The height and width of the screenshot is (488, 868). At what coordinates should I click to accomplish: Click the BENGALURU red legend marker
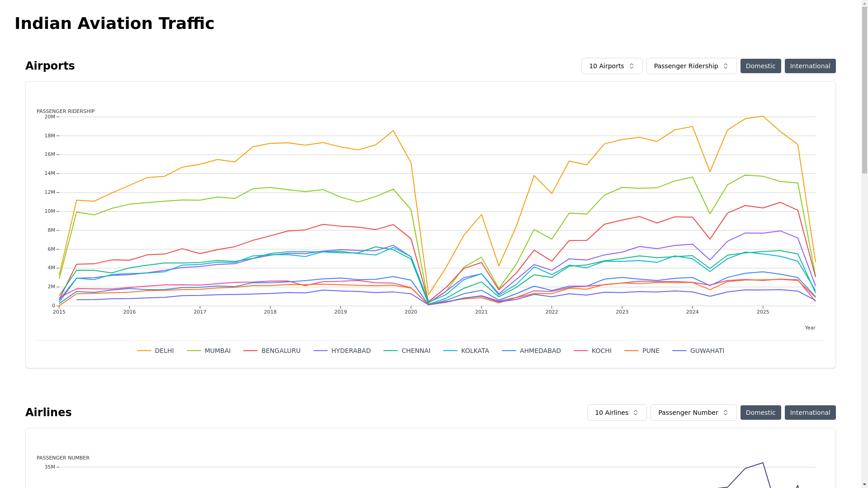250,351
